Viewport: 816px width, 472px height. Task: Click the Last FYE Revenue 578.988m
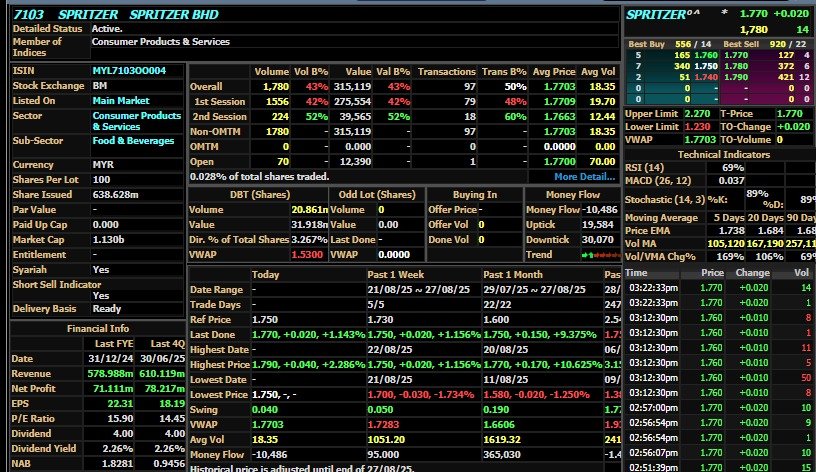tap(110, 374)
